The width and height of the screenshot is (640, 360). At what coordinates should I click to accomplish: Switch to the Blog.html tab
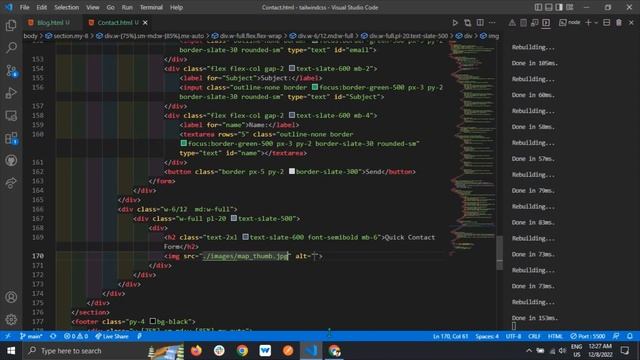click(x=50, y=23)
